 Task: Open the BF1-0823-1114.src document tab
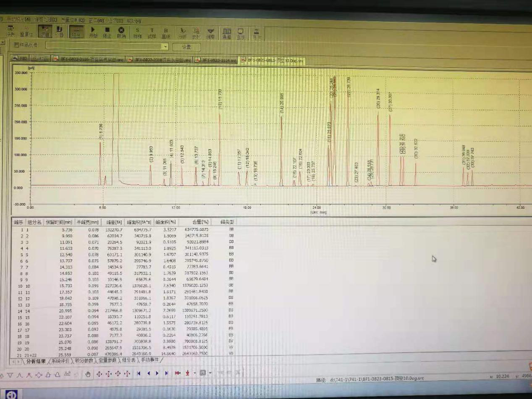pos(215,60)
